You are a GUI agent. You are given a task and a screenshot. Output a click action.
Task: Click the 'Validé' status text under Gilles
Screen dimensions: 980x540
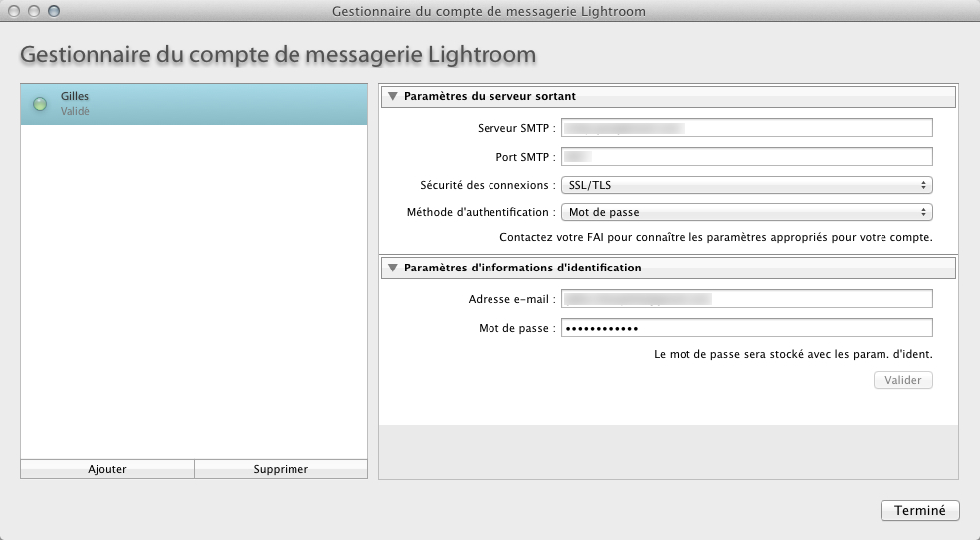point(75,111)
